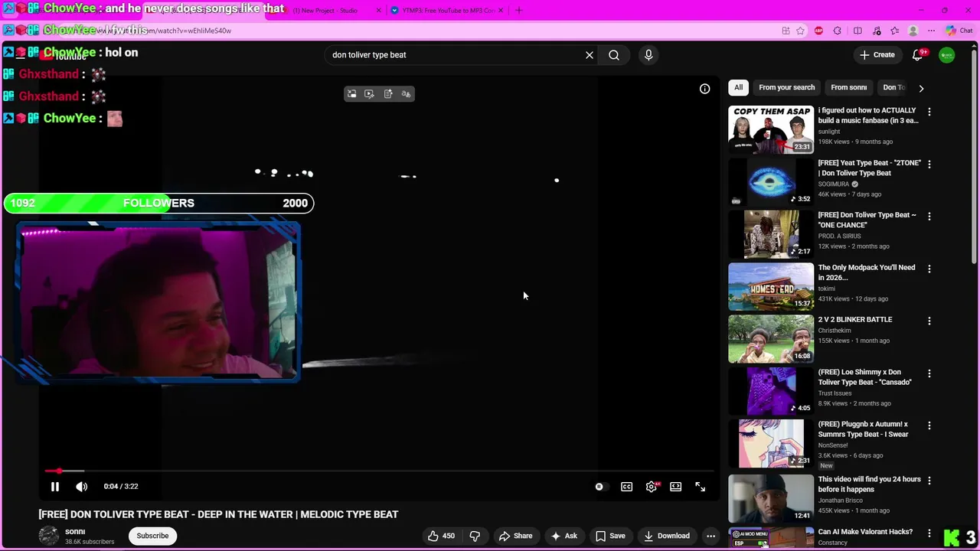Click the Ask button
The height and width of the screenshot is (551, 980).
tap(563, 536)
